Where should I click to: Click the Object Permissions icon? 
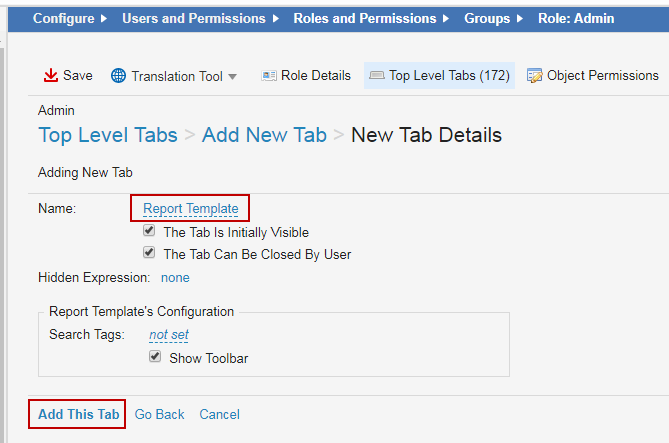535,76
